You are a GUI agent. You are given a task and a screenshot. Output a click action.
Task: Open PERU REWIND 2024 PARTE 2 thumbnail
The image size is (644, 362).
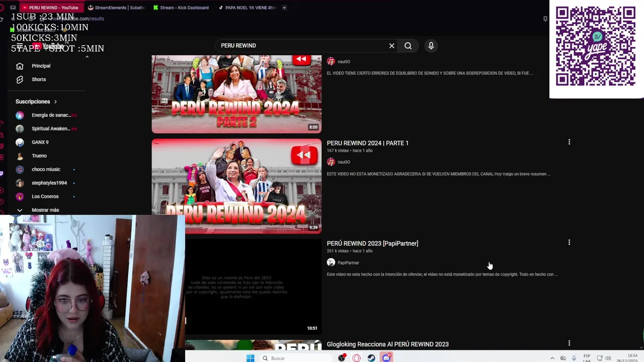pyautogui.click(x=236, y=94)
